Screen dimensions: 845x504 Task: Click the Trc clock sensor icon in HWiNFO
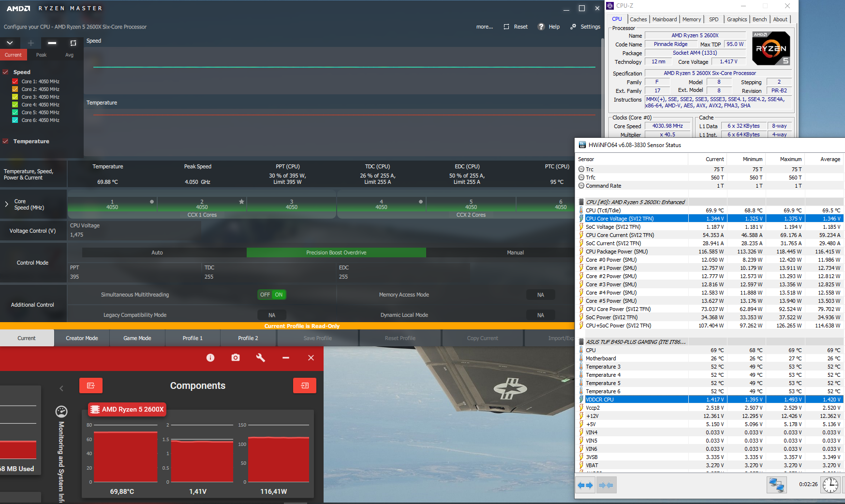point(581,169)
